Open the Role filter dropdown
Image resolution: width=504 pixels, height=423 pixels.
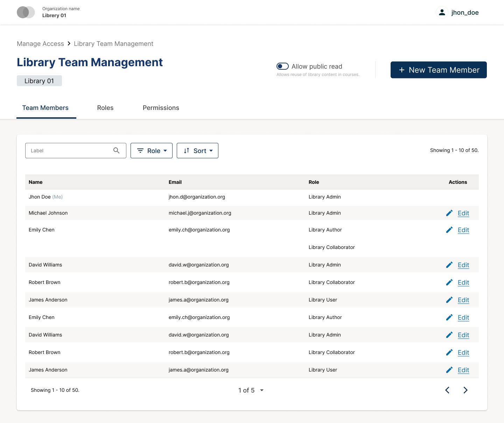pos(152,151)
